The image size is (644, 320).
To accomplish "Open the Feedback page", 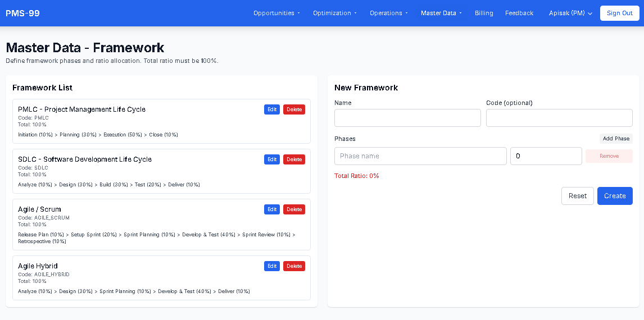I will pos(519,13).
